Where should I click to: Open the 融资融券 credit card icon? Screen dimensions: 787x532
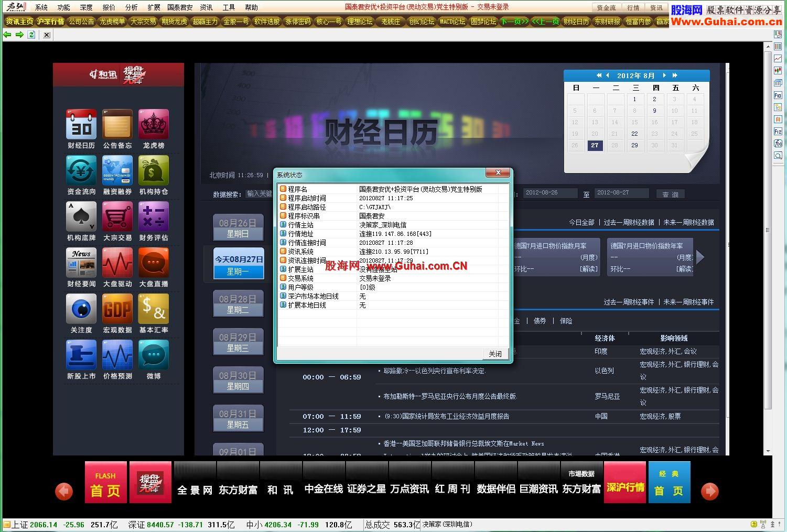coord(117,170)
